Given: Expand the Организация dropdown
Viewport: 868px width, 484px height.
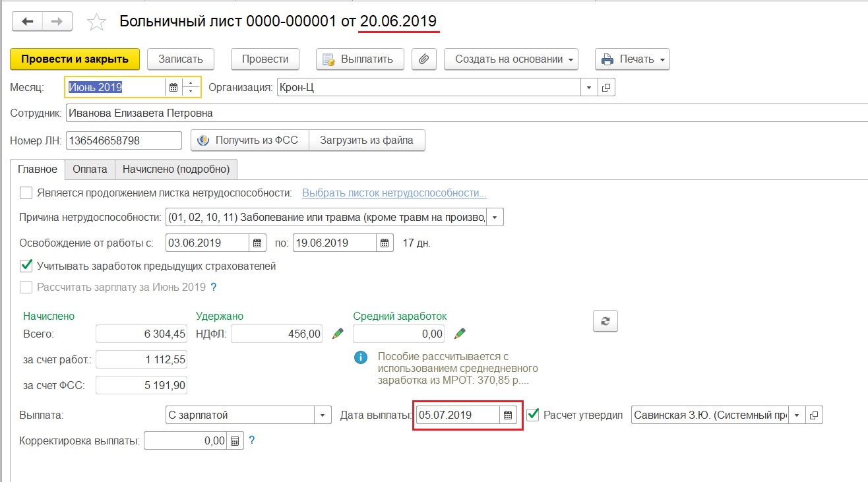Looking at the screenshot, I should tap(589, 88).
